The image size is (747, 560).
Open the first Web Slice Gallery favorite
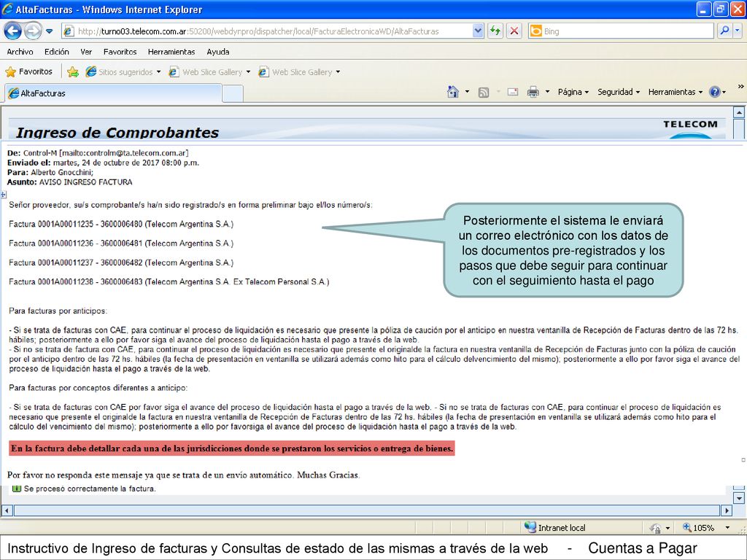pyautogui.click(x=206, y=72)
